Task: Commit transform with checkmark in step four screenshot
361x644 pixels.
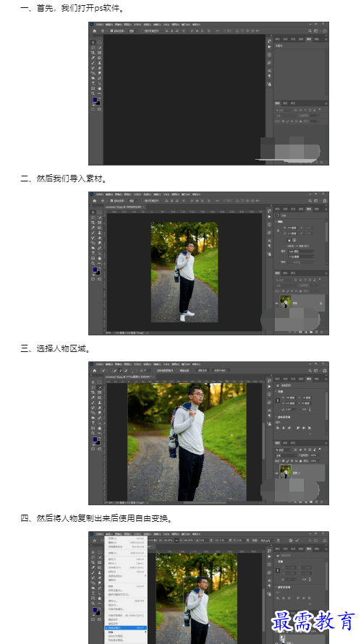Action: (297, 541)
